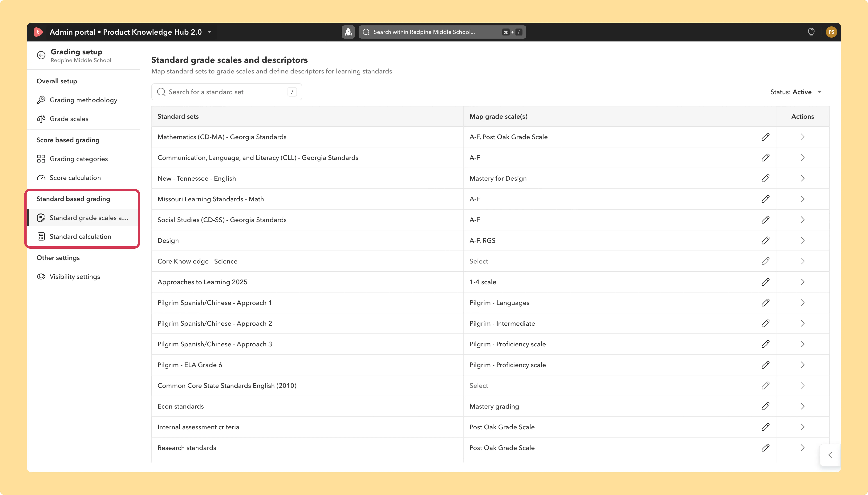Open Status: Active filter dropdown
This screenshot has height=495, width=868.
tap(796, 92)
